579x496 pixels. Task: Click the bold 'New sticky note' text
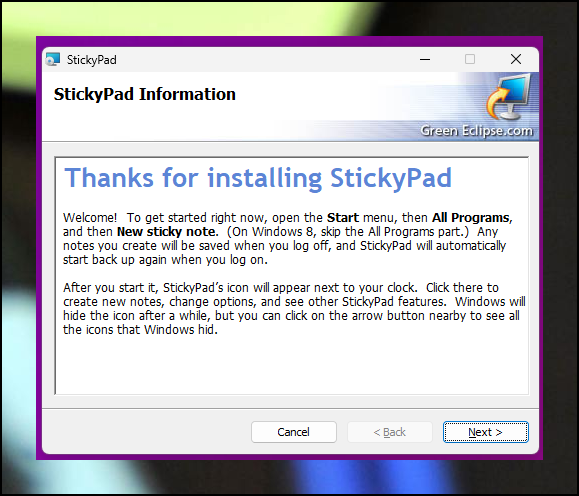pos(166,232)
